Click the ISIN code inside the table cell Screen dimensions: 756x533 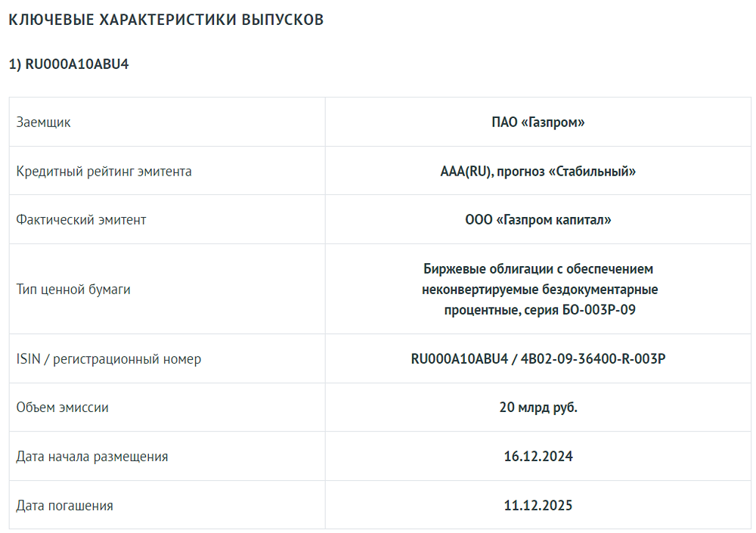coord(459,359)
